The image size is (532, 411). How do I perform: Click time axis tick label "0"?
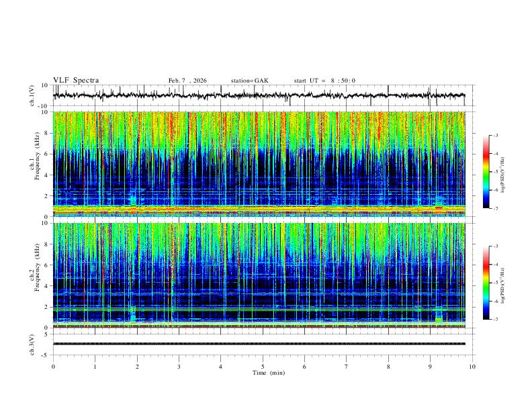[x=53, y=367]
